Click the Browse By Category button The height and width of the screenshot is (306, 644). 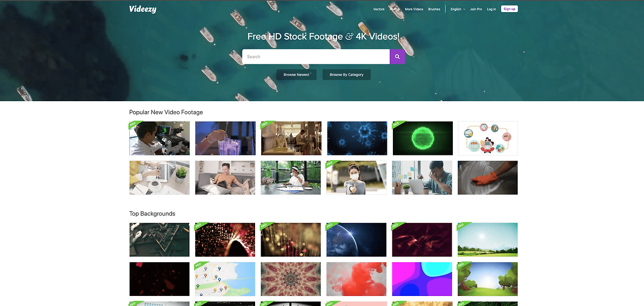(347, 74)
